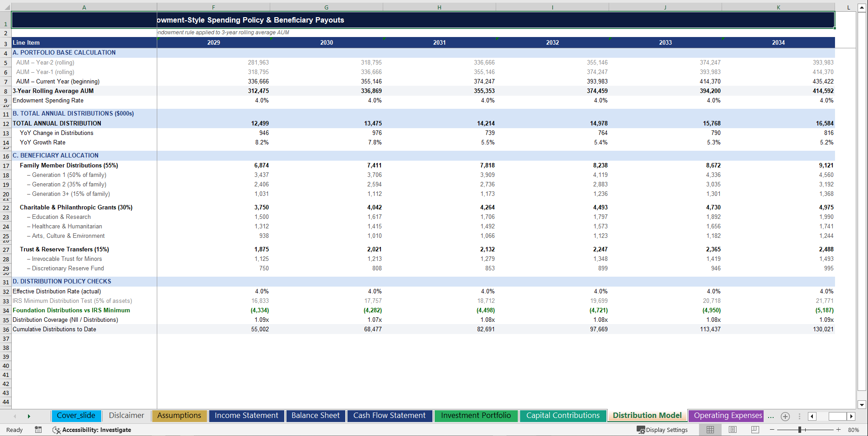Go to the Cash Flow Statement sheet

[x=389, y=416]
